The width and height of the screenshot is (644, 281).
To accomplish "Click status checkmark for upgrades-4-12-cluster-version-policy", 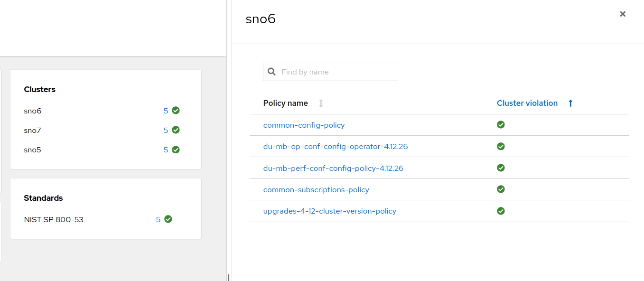I will coord(501,211).
